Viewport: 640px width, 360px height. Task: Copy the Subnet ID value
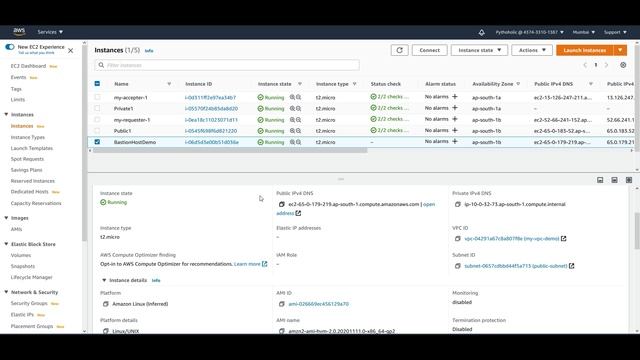pos(458,266)
